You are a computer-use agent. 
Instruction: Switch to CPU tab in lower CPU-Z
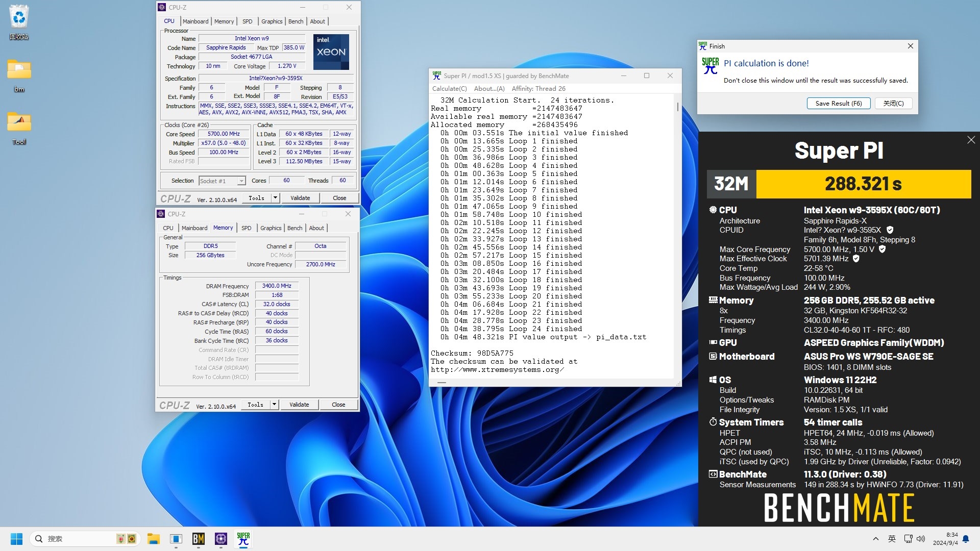coord(168,228)
